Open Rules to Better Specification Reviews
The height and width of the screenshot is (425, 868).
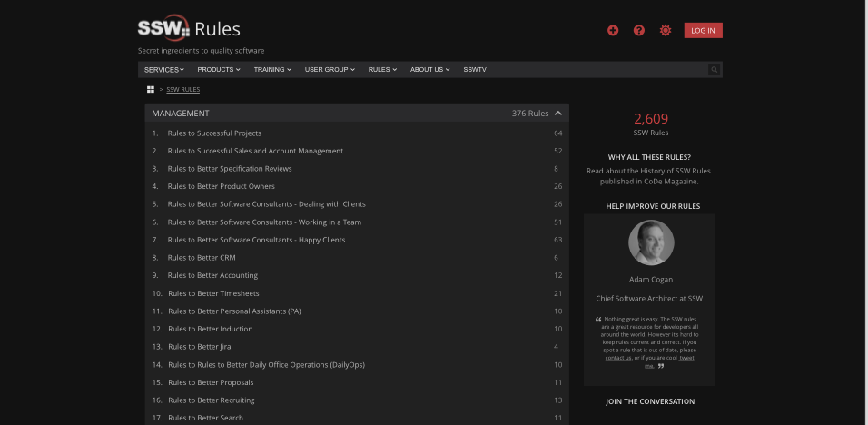pyautogui.click(x=230, y=169)
